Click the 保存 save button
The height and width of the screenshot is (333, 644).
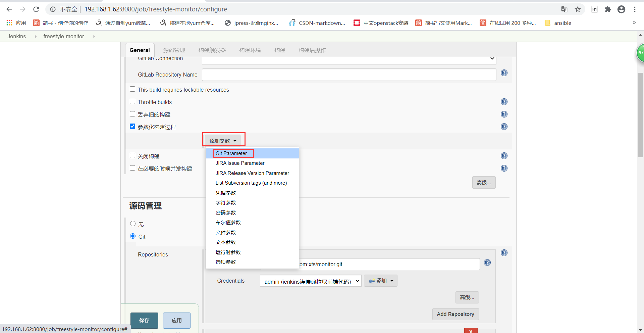[x=144, y=321]
